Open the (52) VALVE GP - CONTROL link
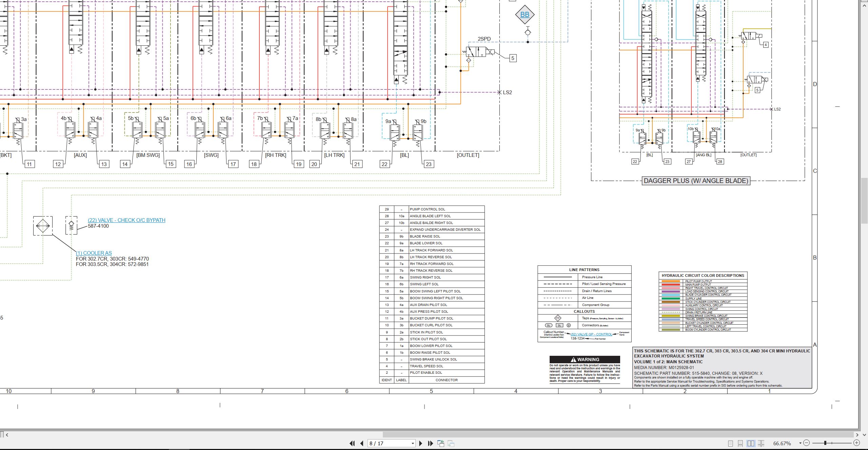 coord(591,334)
